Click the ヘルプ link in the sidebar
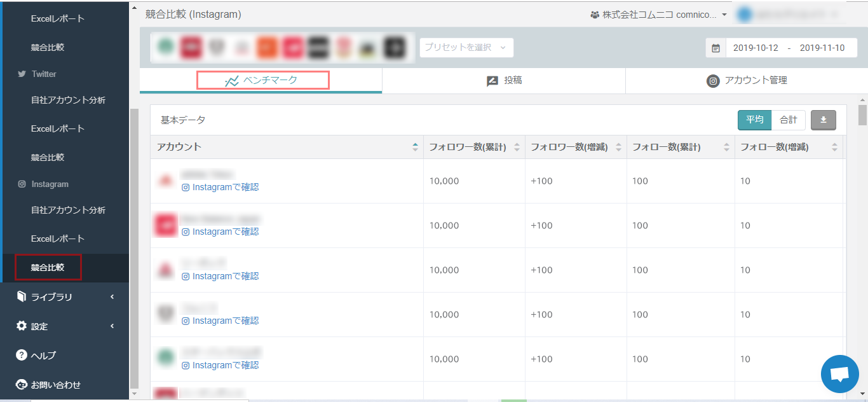868x402 pixels. [43, 355]
